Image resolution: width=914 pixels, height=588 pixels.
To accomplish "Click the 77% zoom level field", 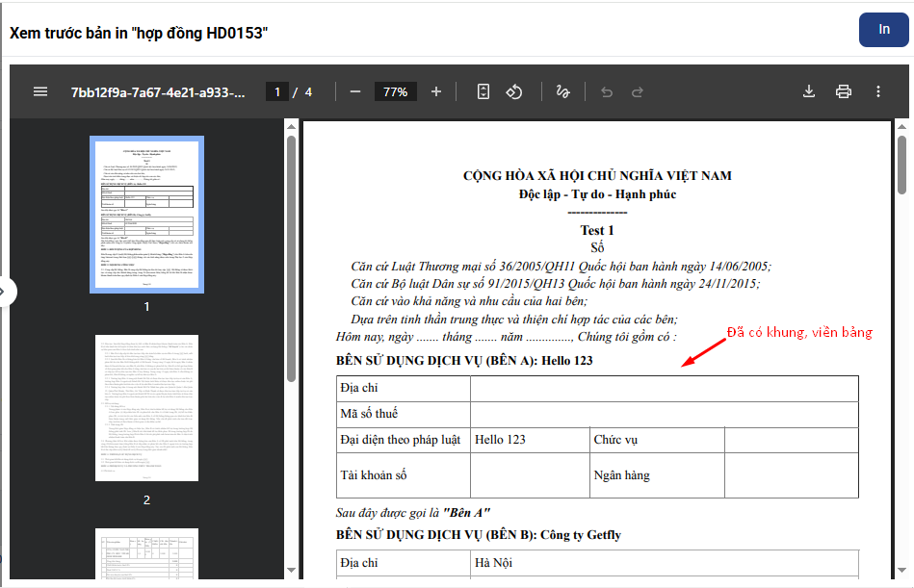I will (x=395, y=92).
